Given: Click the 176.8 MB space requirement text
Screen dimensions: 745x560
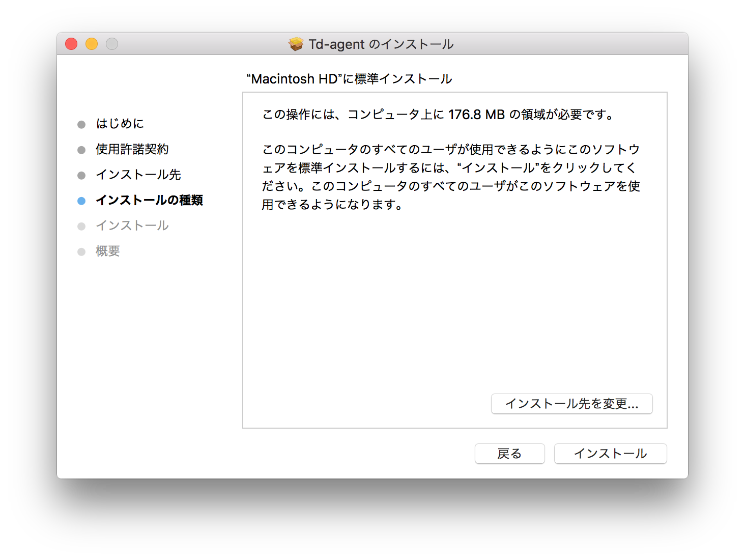Looking at the screenshot, I should click(x=476, y=115).
